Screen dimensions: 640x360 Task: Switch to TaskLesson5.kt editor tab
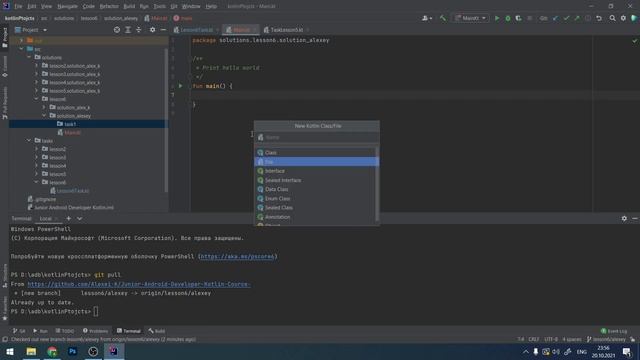[286, 30]
